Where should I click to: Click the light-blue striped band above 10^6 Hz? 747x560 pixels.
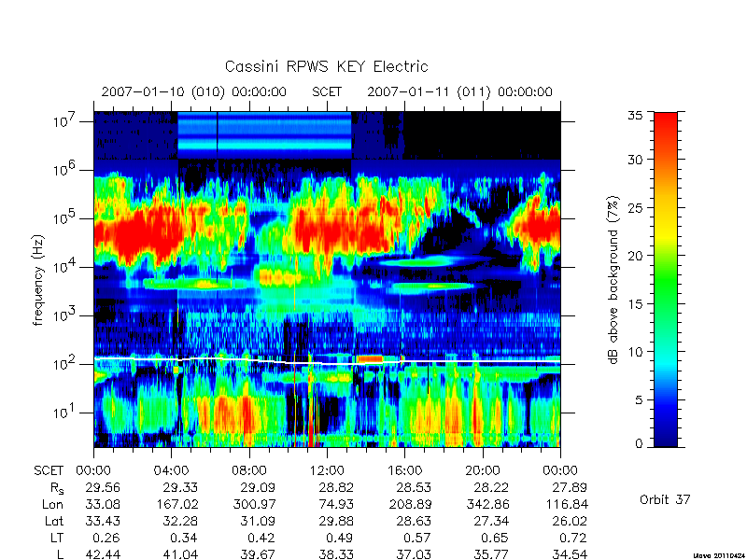click(x=264, y=135)
